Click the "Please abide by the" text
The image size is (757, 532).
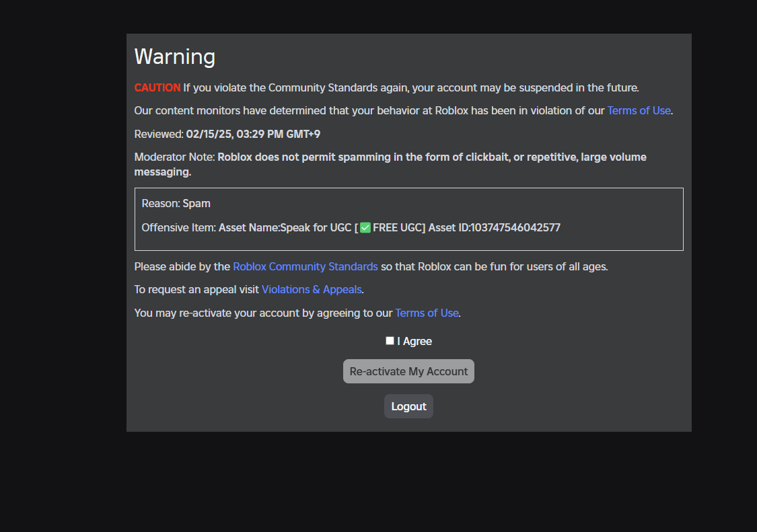182,266
